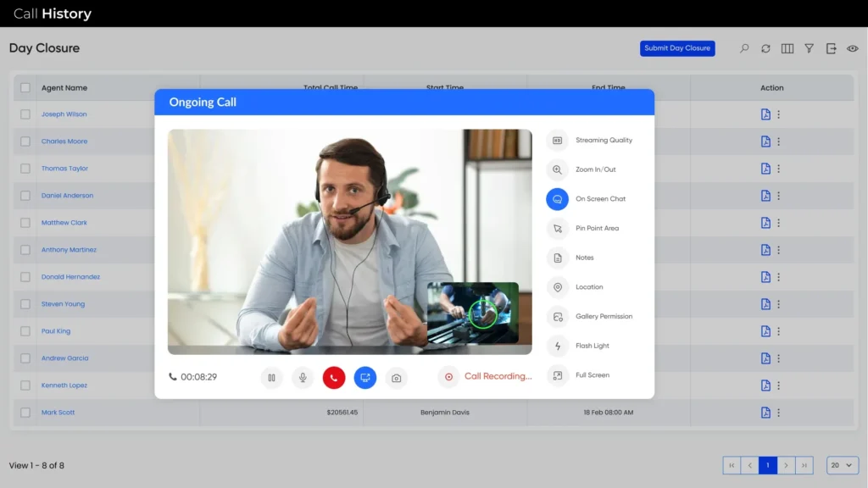Open the Mark Scott agent link
Screen dimensions: 868x488
58,413
